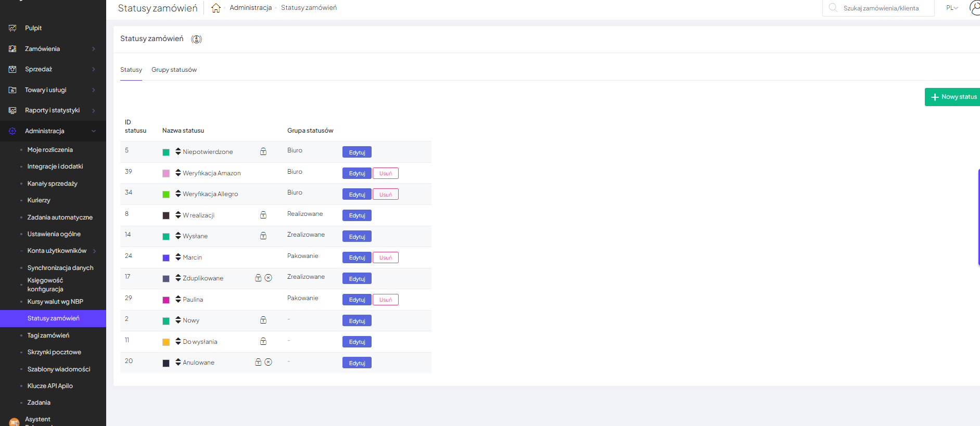Click the circled X icon on Zduplikowane row

point(269,278)
